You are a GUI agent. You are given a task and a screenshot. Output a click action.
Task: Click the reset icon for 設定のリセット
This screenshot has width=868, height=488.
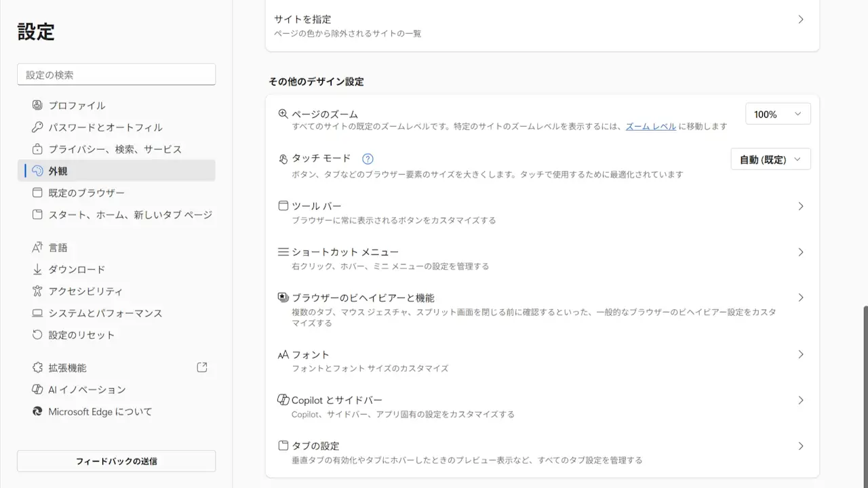pos(37,335)
